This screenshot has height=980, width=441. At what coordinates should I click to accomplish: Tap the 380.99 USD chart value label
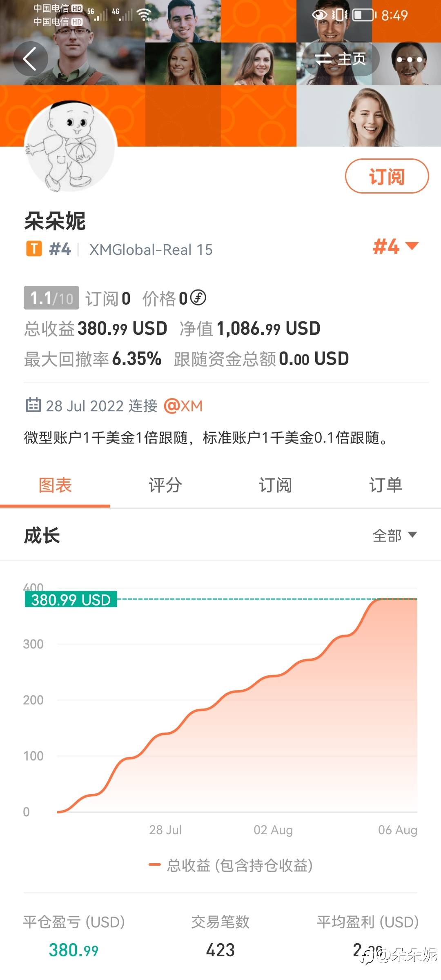click(x=71, y=599)
